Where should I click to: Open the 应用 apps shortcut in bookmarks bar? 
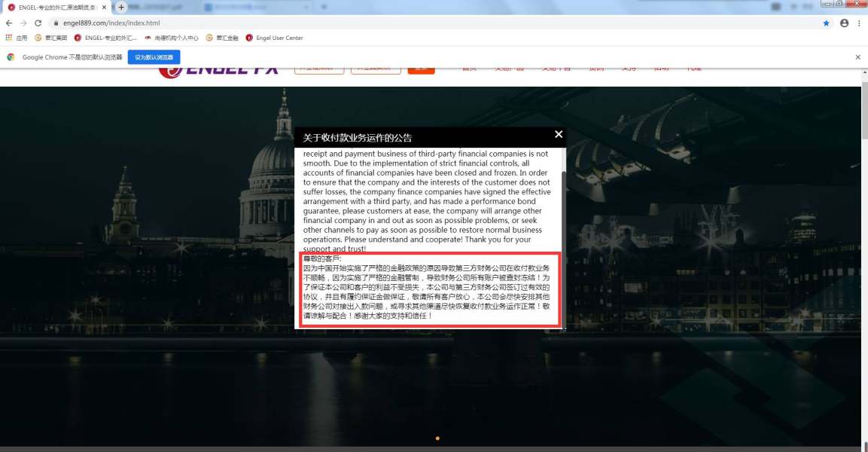16,38
